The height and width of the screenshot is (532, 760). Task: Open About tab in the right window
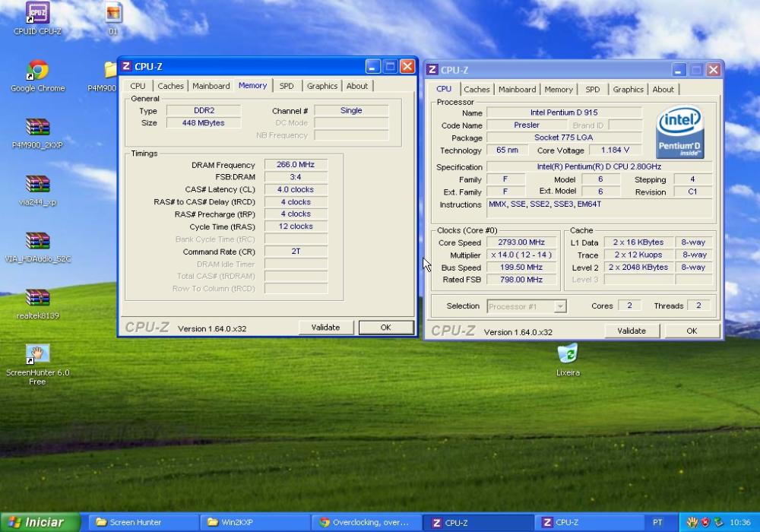663,89
